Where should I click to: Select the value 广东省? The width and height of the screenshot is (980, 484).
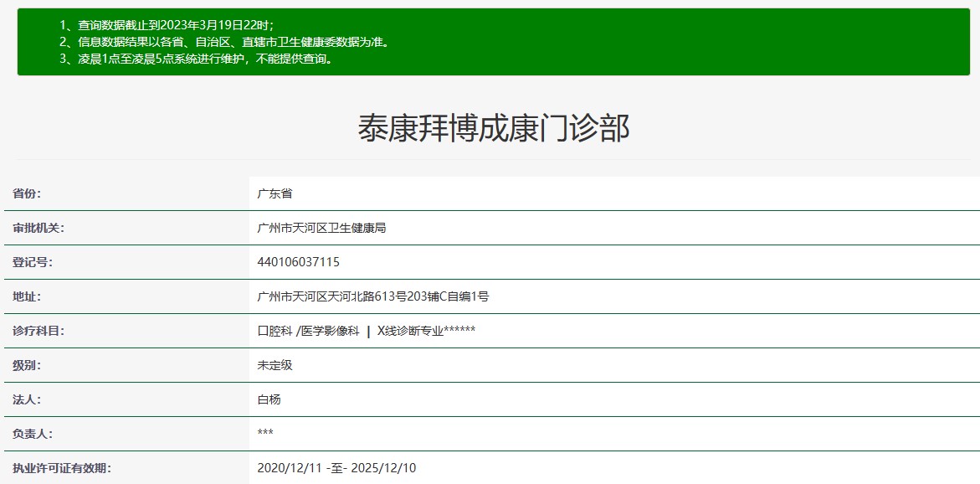(x=275, y=193)
